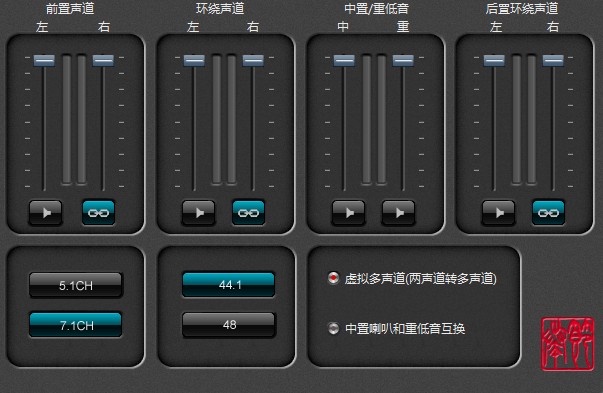Screen dimensions: 603x393
Task: Select 虚拟多声道 radio option
Action: pyautogui.click(x=333, y=278)
